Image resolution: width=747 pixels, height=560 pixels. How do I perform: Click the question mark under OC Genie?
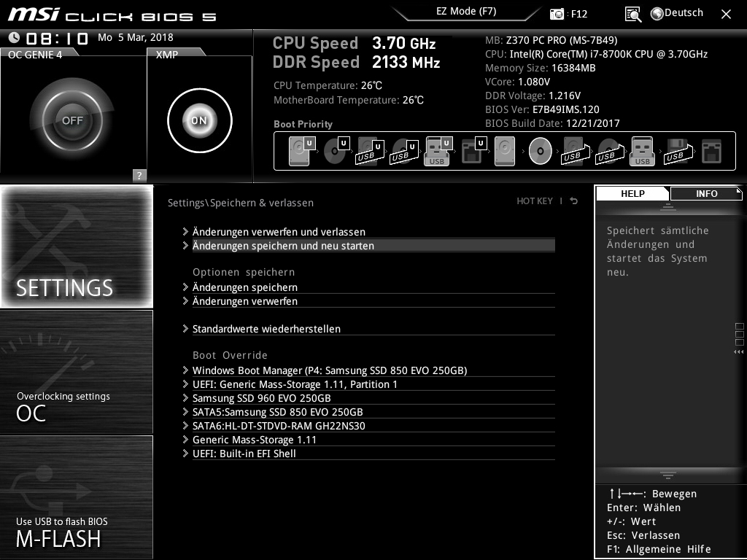point(139,175)
